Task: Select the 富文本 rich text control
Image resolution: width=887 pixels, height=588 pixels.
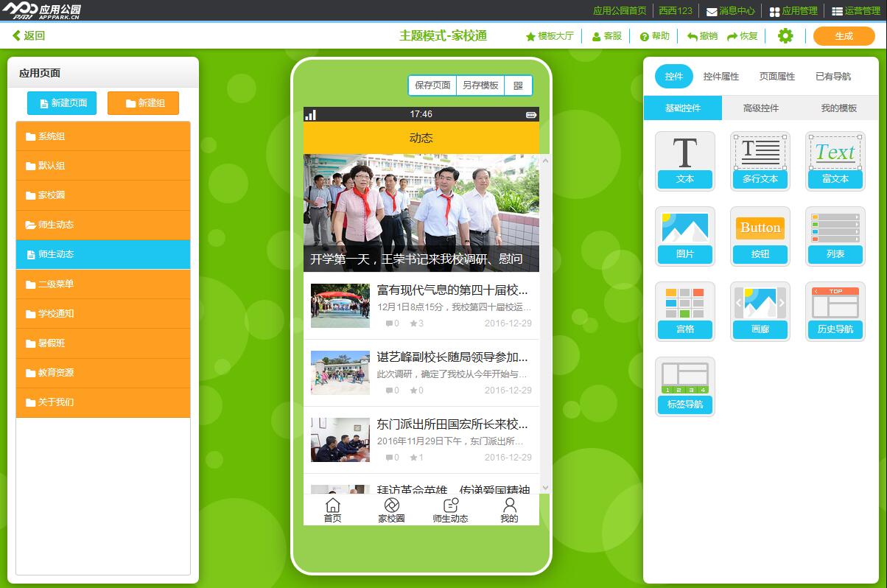Action: 835,161
